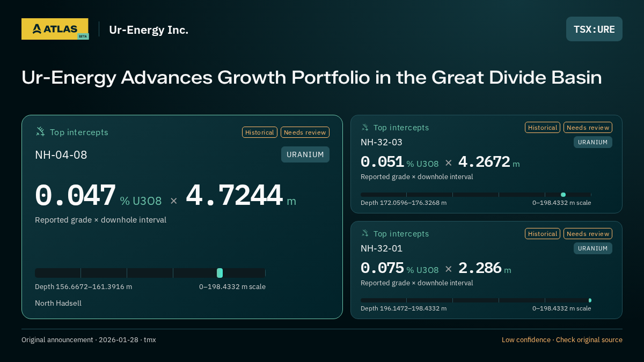Click Depth 196.1472–198.4332 m label
Screen dimensions: 644x362
[404, 308]
